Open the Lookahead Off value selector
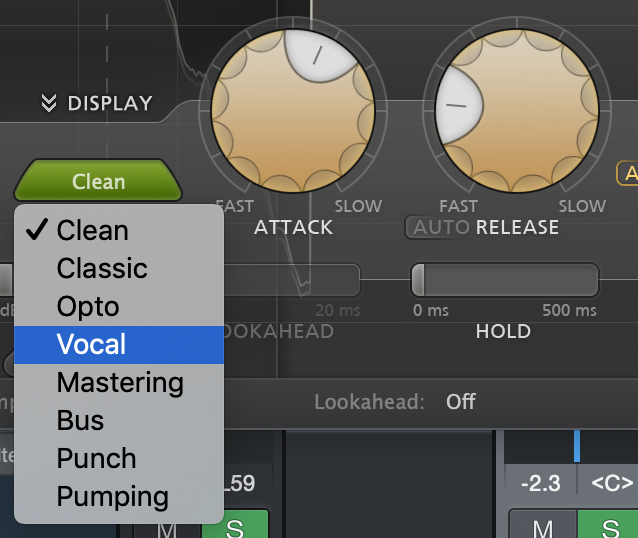Screen dimensions: 638x538 [460, 402]
